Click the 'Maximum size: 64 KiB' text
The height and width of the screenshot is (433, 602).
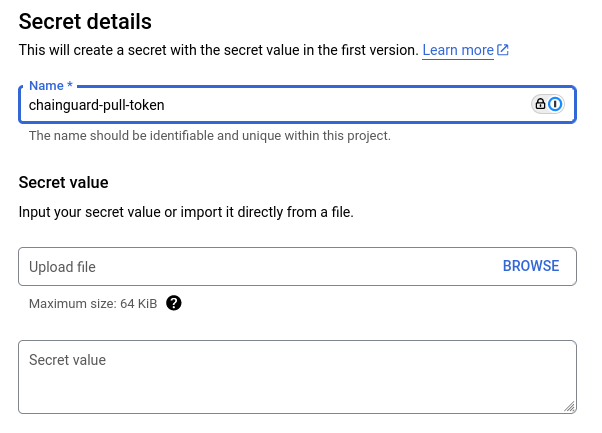tap(93, 303)
